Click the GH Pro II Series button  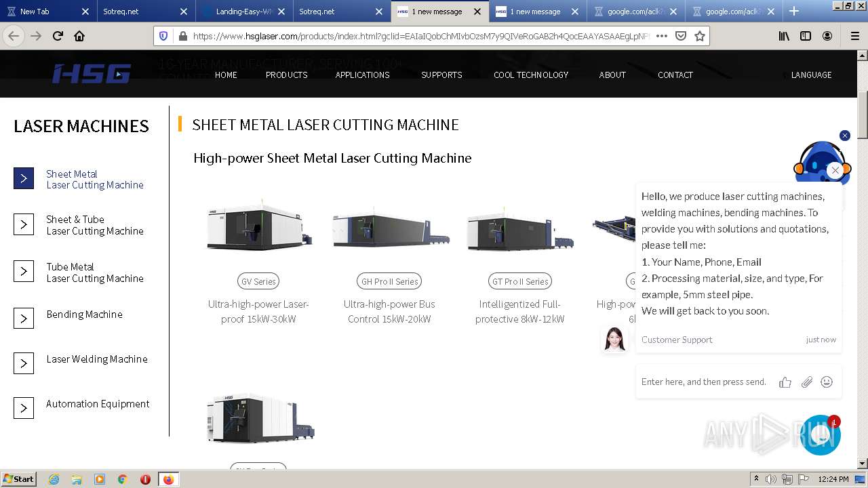pyautogui.click(x=389, y=281)
